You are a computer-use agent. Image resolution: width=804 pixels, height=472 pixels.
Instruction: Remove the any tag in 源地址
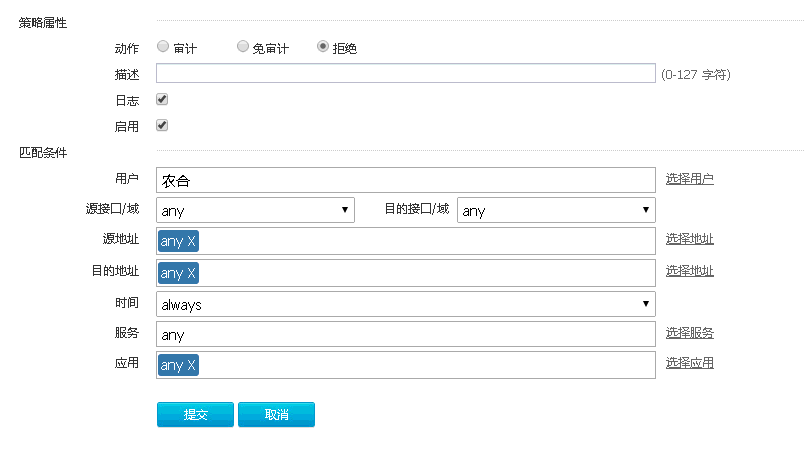click(192, 241)
